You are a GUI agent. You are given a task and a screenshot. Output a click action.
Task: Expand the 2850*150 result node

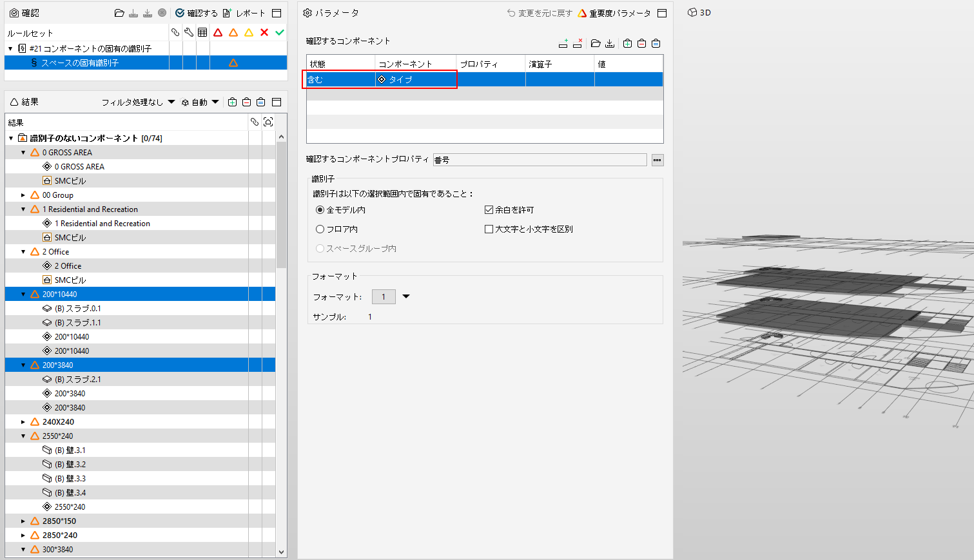point(23,521)
